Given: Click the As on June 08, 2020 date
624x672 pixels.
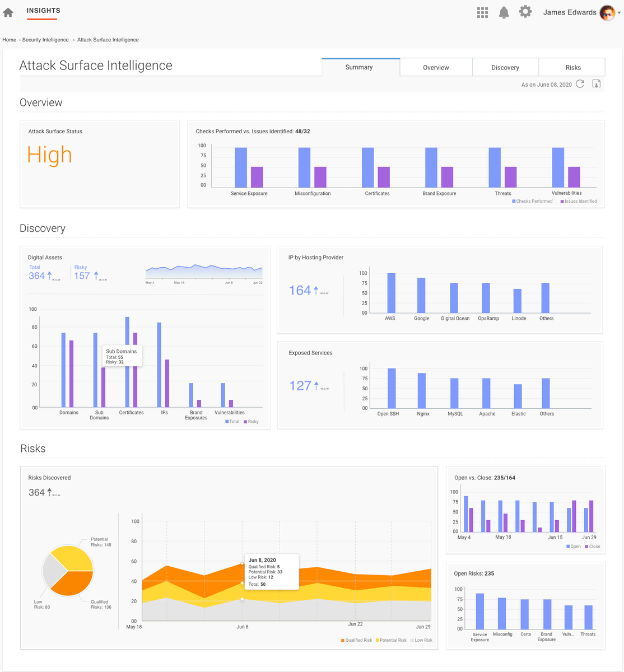Looking at the screenshot, I should [x=546, y=85].
